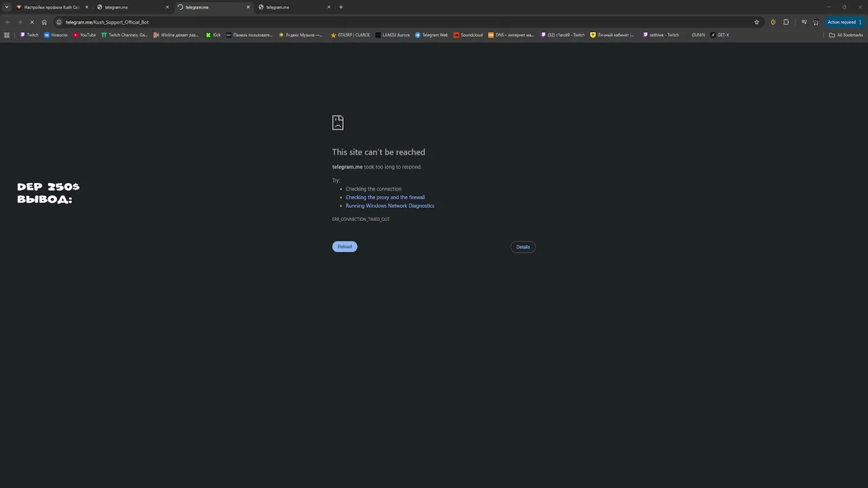Click the Details button
This screenshot has width=868, height=488.
coord(523,247)
